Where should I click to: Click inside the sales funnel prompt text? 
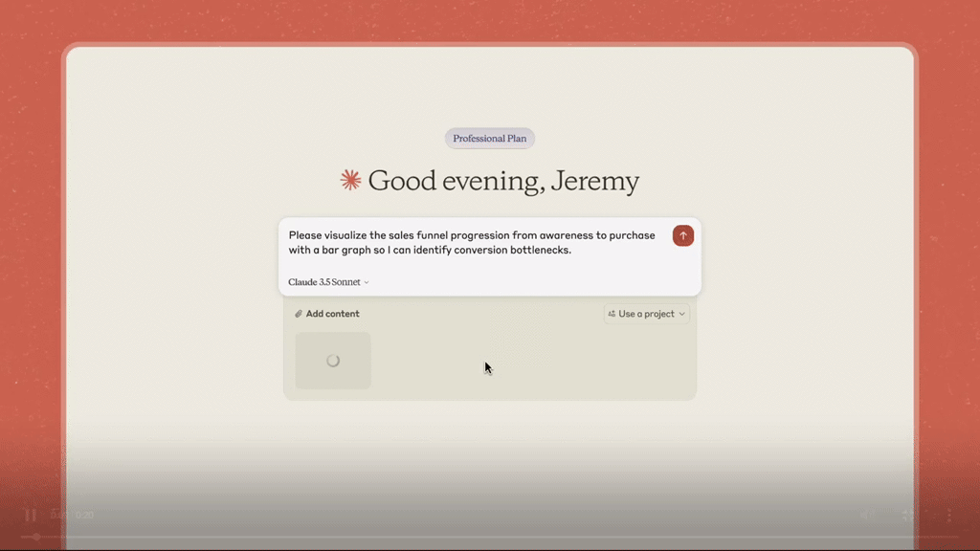[459, 243]
